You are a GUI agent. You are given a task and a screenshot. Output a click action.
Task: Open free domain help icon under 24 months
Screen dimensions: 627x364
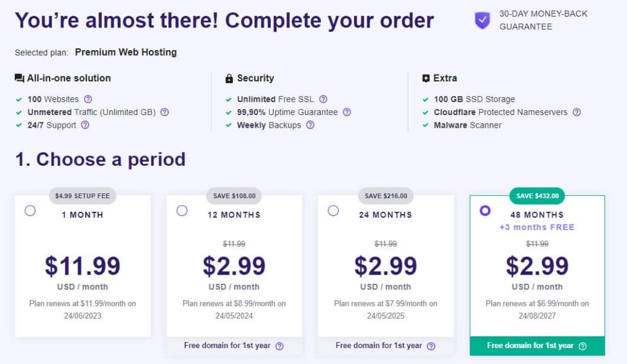(431, 346)
